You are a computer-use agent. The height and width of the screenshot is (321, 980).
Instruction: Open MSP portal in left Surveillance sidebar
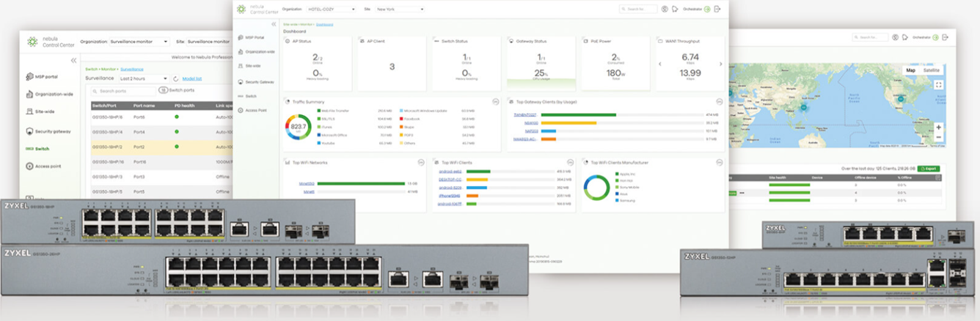(40, 76)
